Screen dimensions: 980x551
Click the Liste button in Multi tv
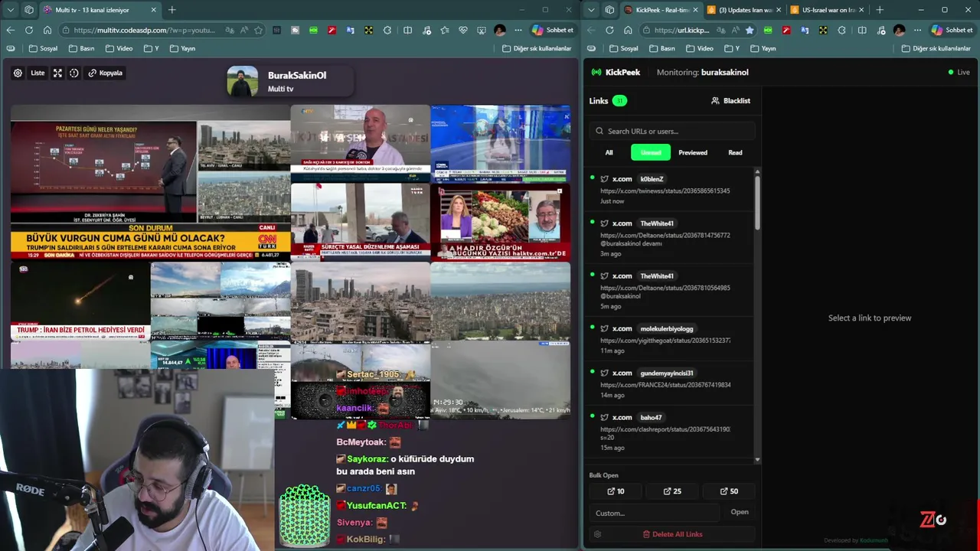point(38,73)
